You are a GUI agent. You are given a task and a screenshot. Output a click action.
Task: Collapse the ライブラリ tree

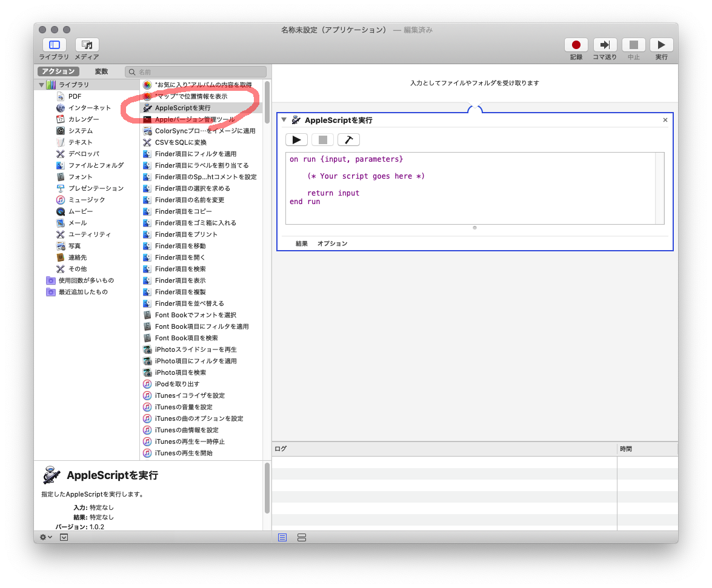[41, 85]
